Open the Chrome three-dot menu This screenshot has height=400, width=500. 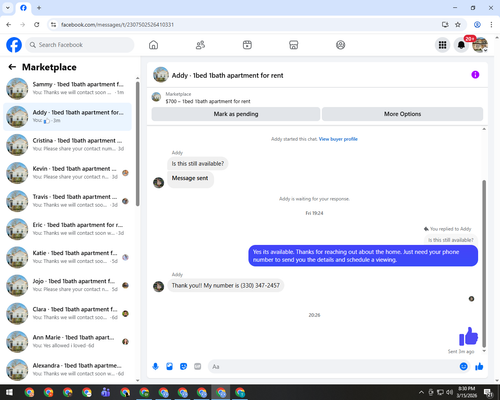click(x=491, y=24)
